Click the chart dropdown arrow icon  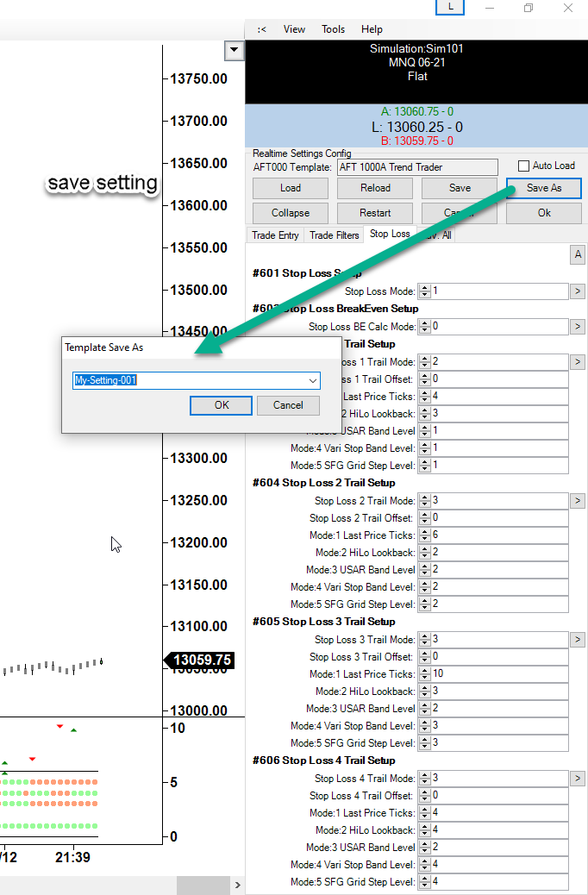234,51
